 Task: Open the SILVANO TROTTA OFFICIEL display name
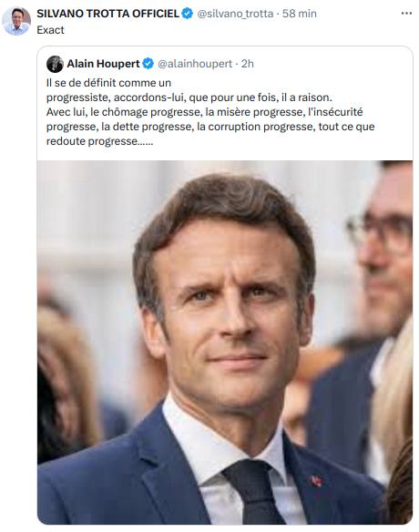pyautogui.click(x=107, y=14)
